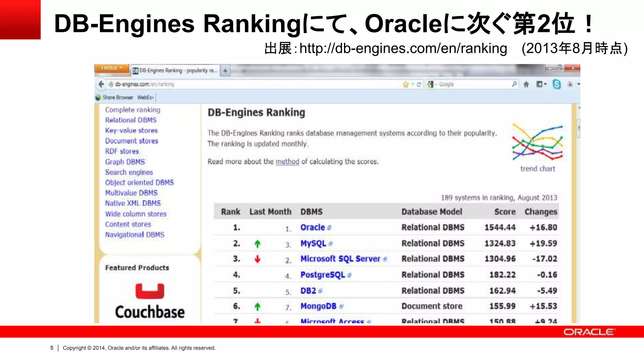Image resolution: width=644 pixels, height=362 pixels.
Task: Open Navigational DBMS ranking
Action: click(135, 235)
